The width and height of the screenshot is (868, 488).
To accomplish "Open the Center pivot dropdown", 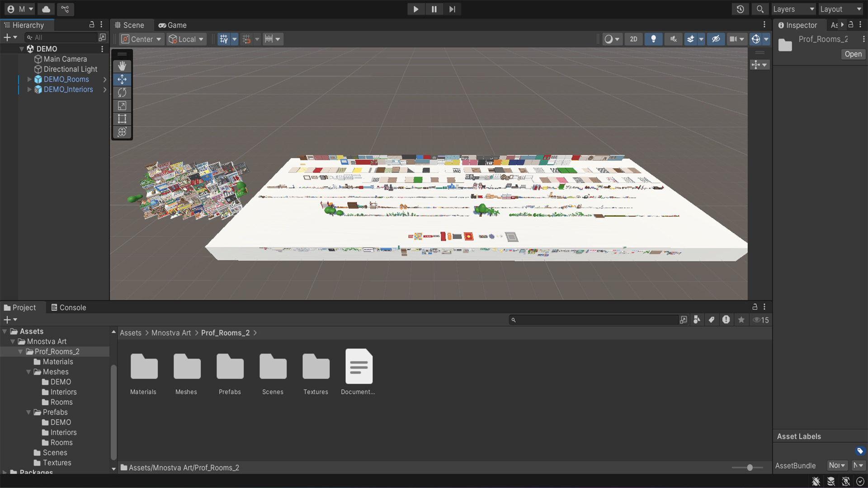I will coord(142,39).
